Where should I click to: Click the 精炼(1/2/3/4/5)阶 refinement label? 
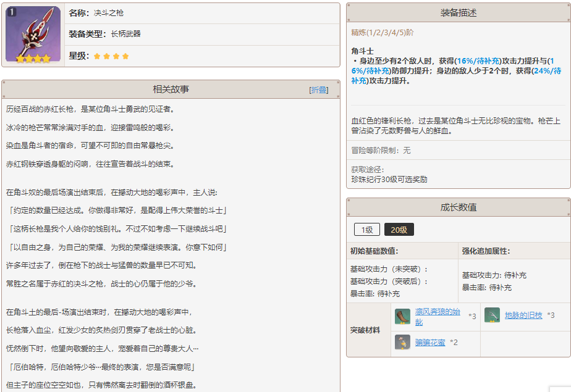pyautogui.click(x=383, y=32)
